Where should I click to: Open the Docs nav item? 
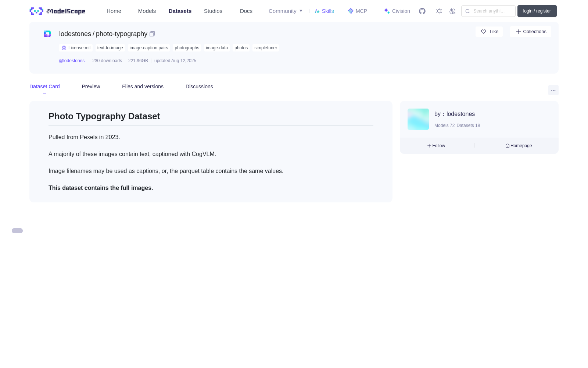click(x=246, y=11)
